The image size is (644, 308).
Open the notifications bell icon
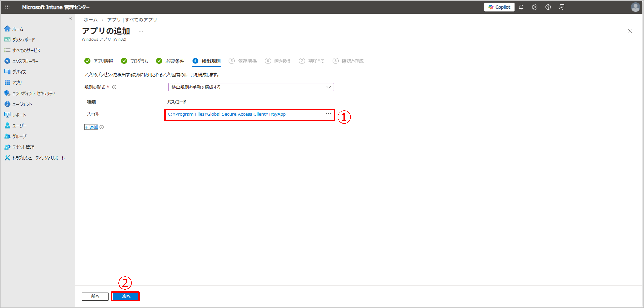521,7
